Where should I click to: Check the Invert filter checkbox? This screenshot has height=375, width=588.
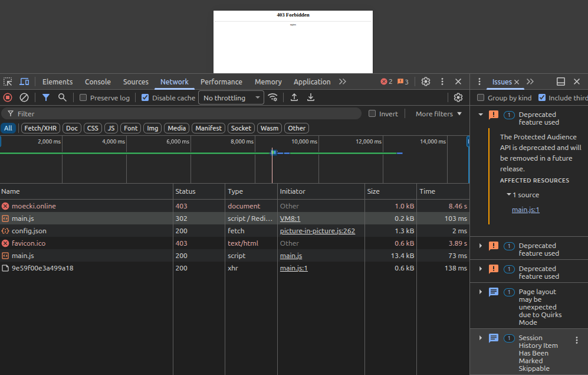point(372,114)
